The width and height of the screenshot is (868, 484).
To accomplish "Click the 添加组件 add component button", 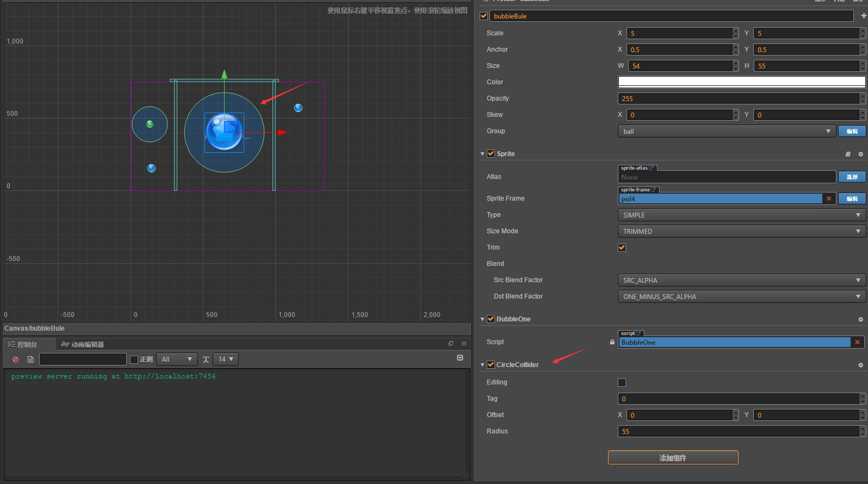I will click(x=673, y=458).
